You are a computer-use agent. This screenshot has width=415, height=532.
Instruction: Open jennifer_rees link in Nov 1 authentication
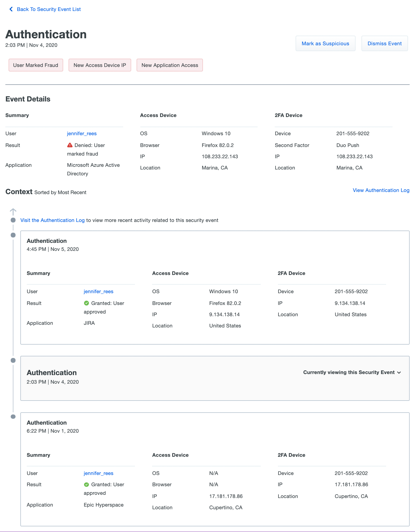point(99,473)
